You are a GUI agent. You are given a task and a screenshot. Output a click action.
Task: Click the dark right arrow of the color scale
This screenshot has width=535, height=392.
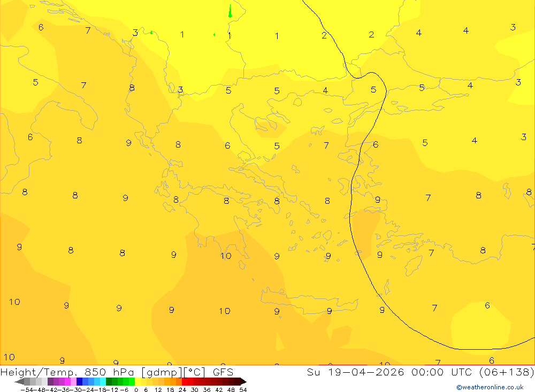(243, 381)
